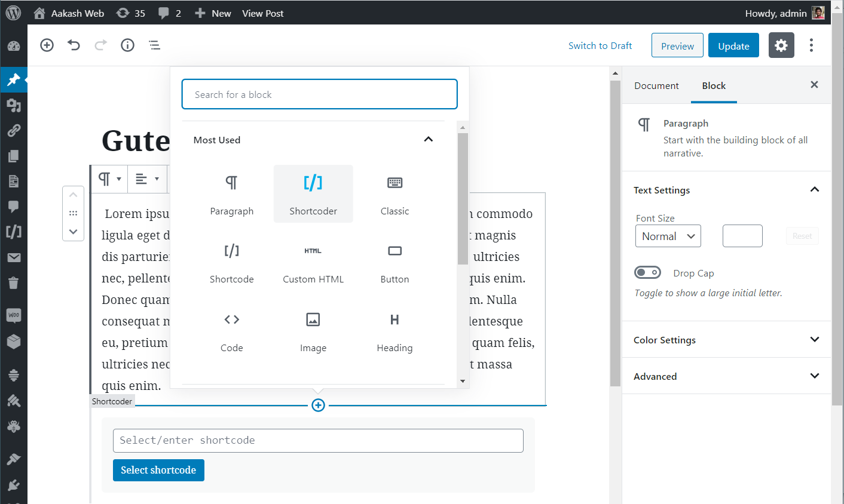The width and height of the screenshot is (844, 504).
Task: Open paragraph block type switcher dropdown
Action: click(x=109, y=179)
